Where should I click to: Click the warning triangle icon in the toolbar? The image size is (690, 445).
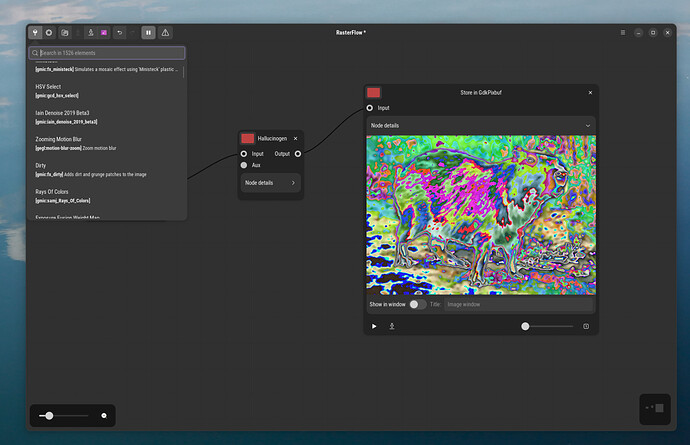165,32
